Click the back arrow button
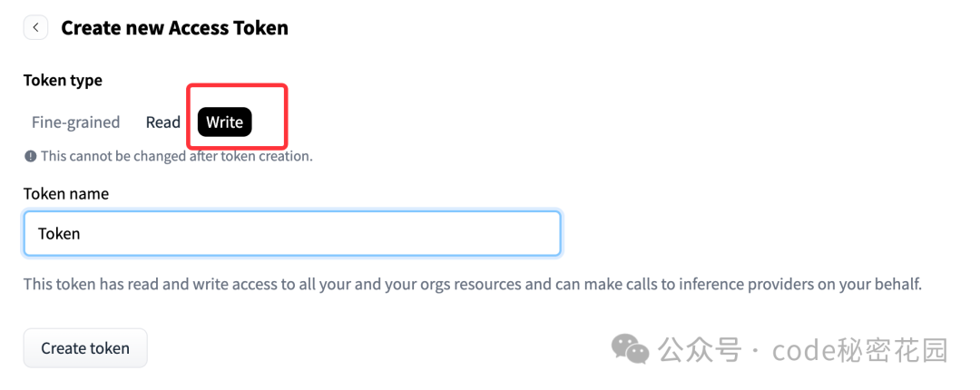 [x=35, y=28]
